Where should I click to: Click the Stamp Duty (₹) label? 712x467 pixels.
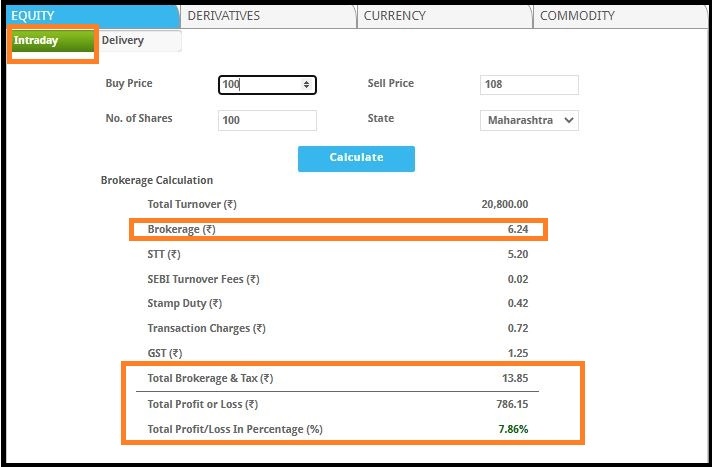[x=185, y=303]
